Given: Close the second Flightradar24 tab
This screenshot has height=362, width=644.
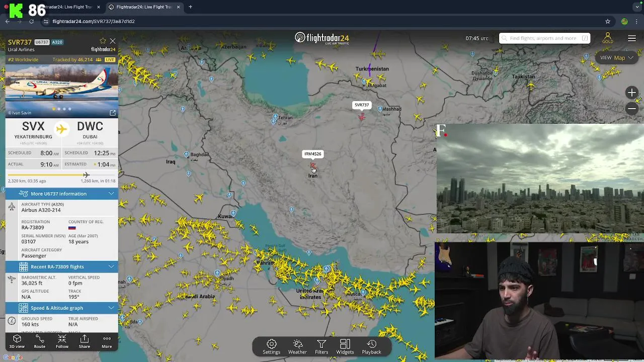Looking at the screenshot, I should click(178, 7).
